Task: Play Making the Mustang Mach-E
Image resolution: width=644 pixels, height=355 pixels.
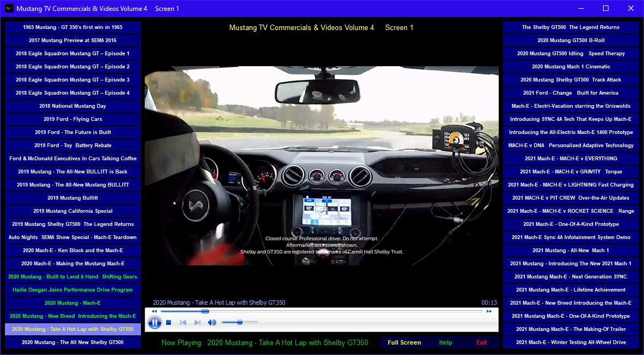Action: [73, 264]
